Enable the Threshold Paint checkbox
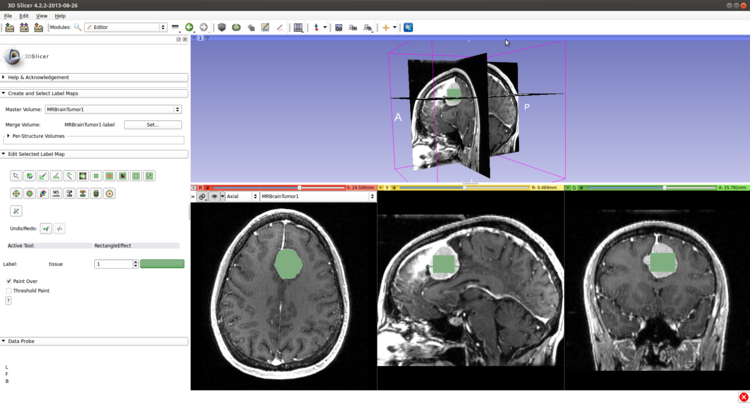The height and width of the screenshot is (404, 750). click(9, 291)
